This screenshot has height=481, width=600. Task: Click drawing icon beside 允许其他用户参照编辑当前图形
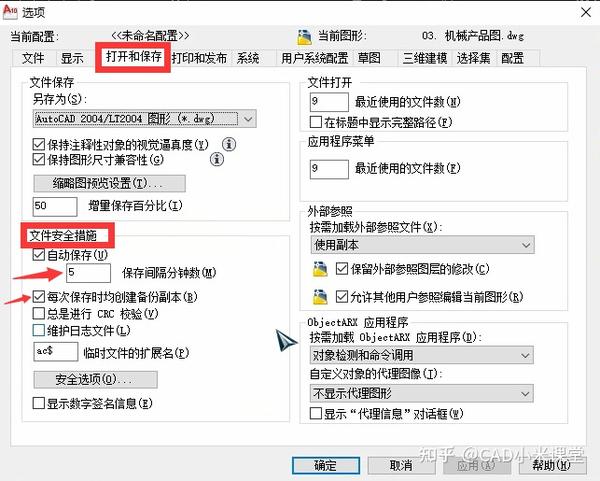[x=320, y=297]
